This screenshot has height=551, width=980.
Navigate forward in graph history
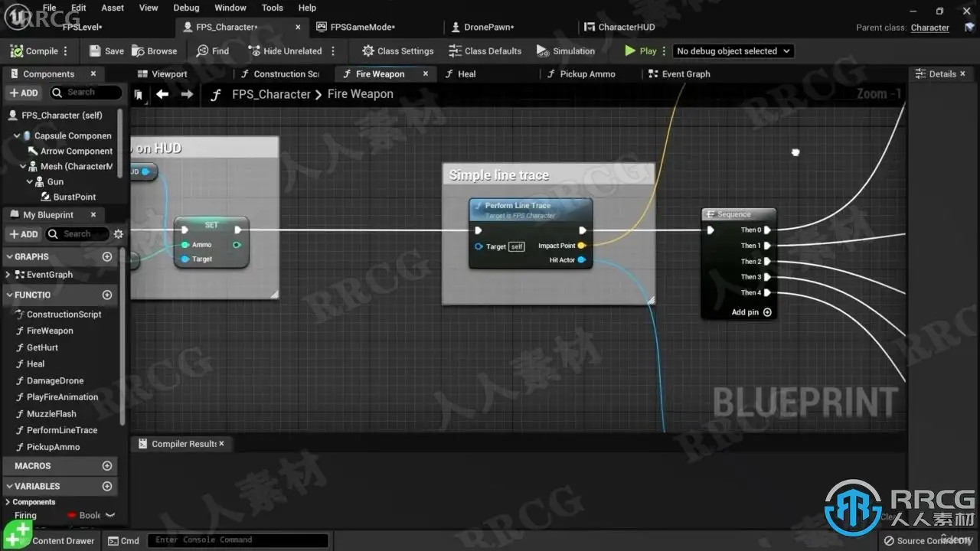click(187, 94)
